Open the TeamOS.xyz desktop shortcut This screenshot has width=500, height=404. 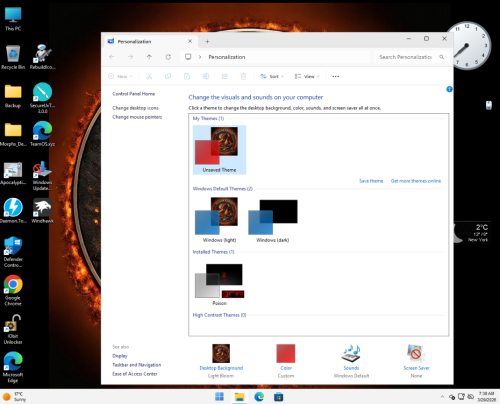tap(42, 134)
